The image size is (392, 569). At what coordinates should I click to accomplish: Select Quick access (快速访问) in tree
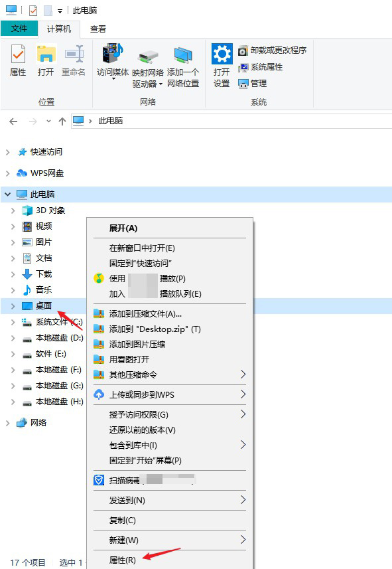click(x=40, y=152)
